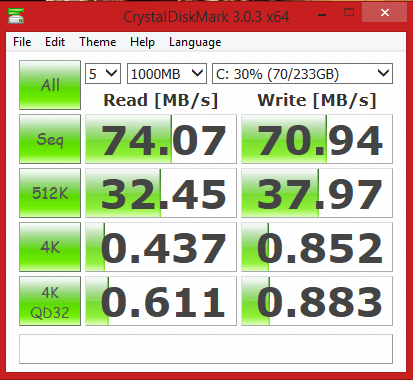The image size is (413, 380).
Task: Close the CrystalDiskMark window
Action: 385,13
